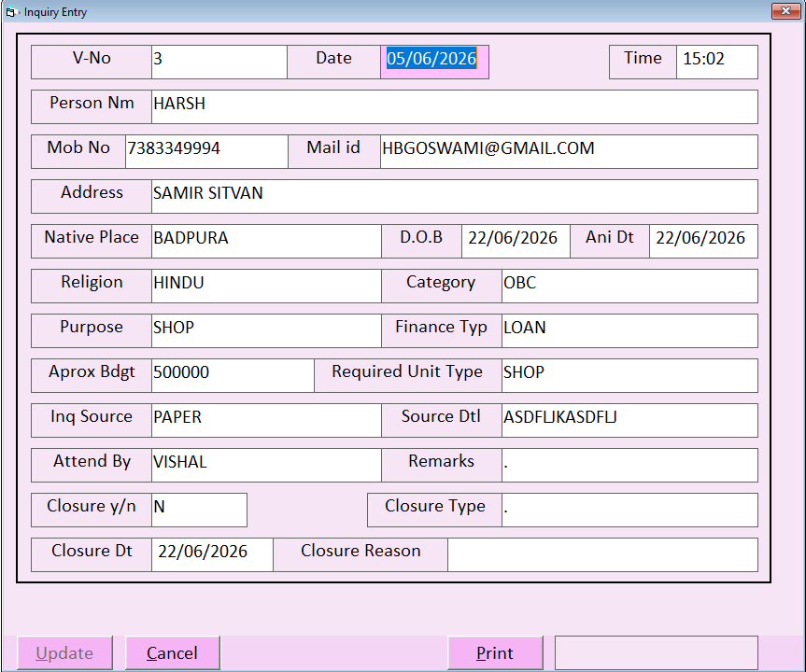Click the Address field with SAMIR SITVAN

[455, 196]
